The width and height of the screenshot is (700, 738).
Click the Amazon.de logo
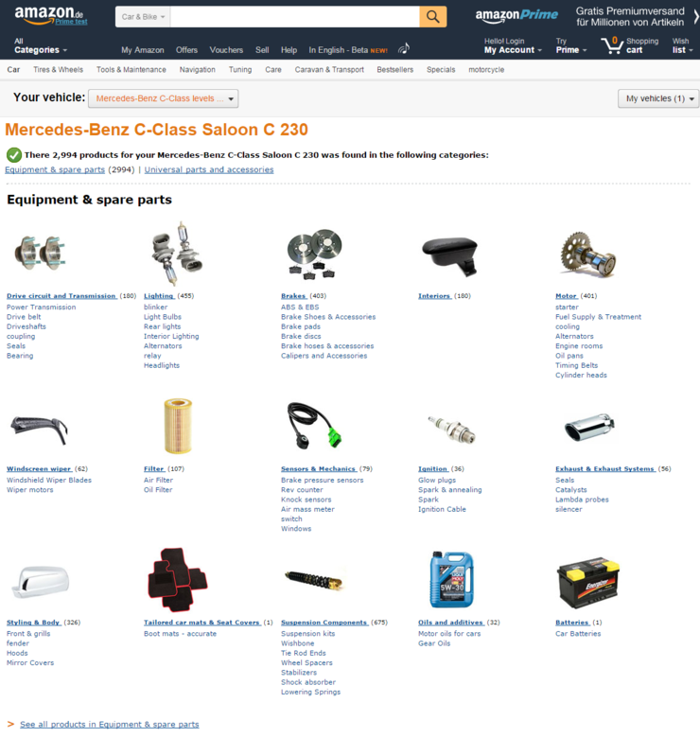[x=51, y=15]
